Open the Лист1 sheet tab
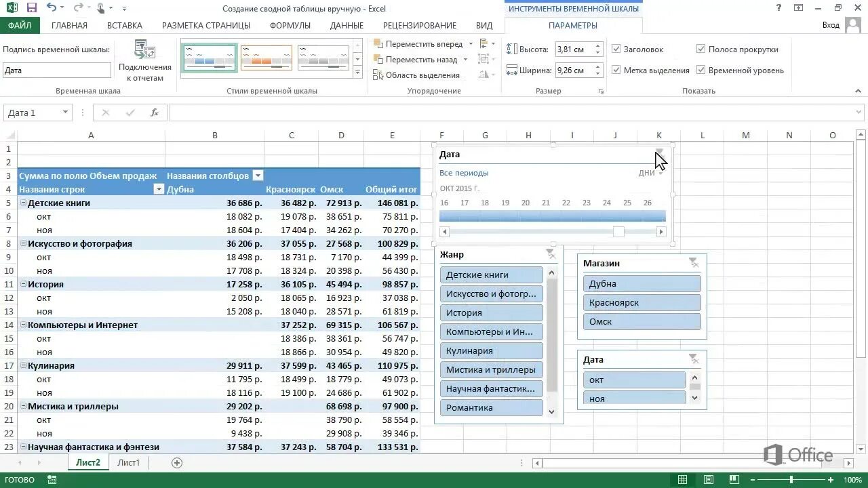Screen dimensions: 868x488 (x=129, y=463)
